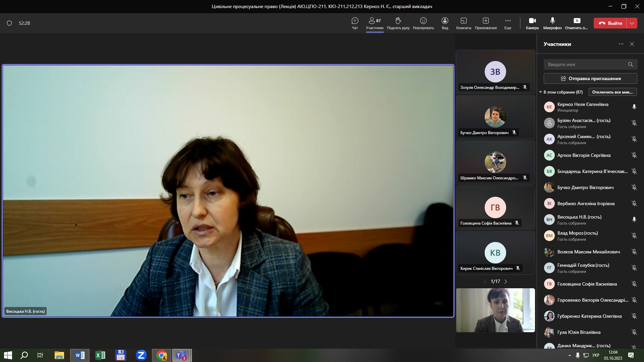Screen dimensions: 644x362
Task: Leave the meeting with Выйти button
Action: [x=610, y=23]
